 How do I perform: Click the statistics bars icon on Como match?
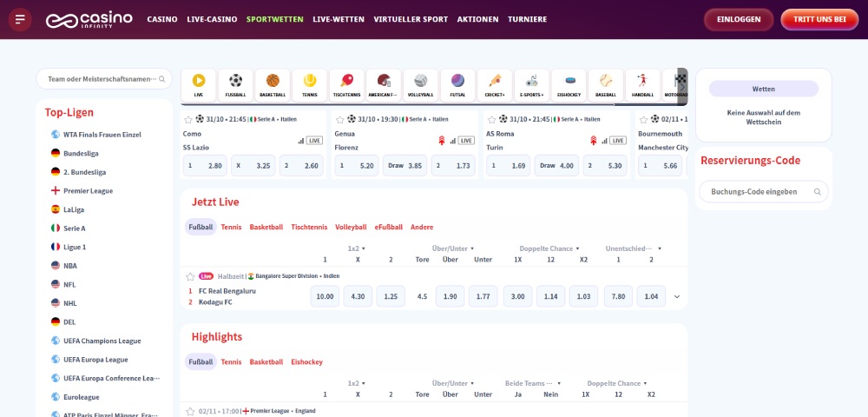coord(301,140)
